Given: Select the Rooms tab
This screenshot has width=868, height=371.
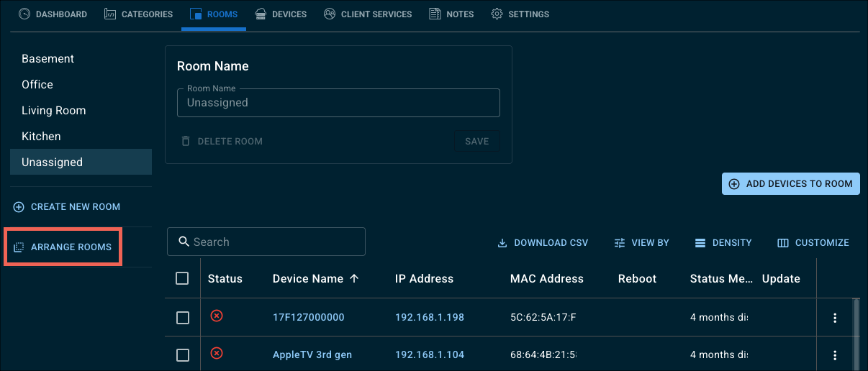Looking at the screenshot, I should [x=214, y=14].
